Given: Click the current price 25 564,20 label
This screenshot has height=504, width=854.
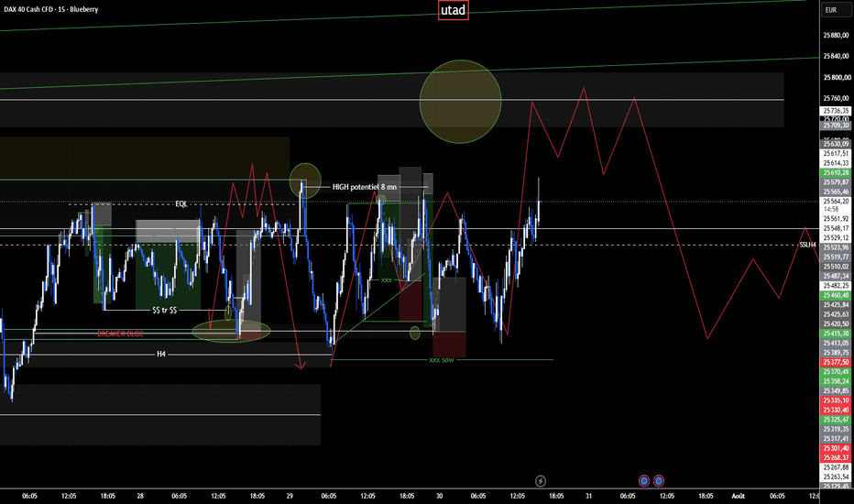Looking at the screenshot, I should point(836,201).
